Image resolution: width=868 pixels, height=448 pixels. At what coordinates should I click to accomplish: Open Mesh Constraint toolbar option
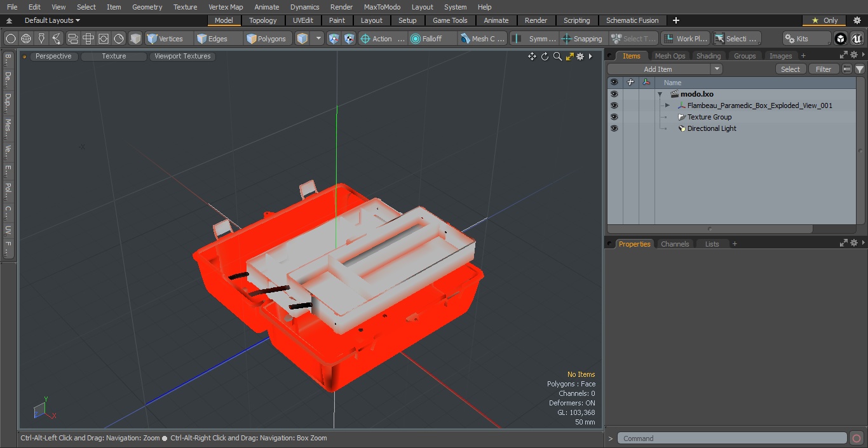point(484,39)
